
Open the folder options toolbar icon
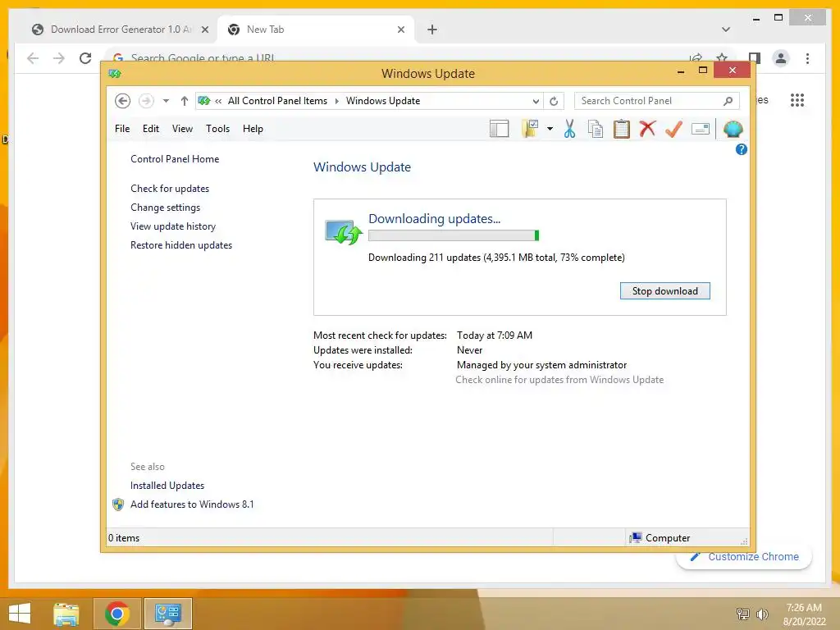click(x=530, y=129)
